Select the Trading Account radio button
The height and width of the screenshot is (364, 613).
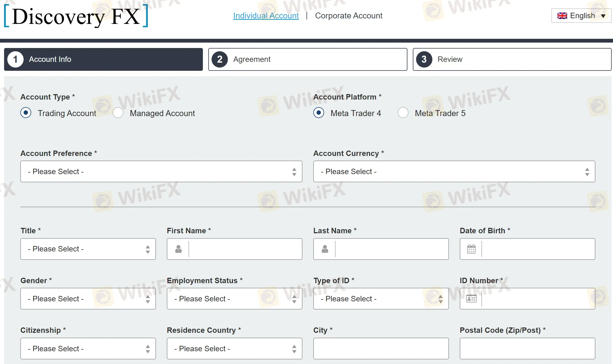point(26,113)
